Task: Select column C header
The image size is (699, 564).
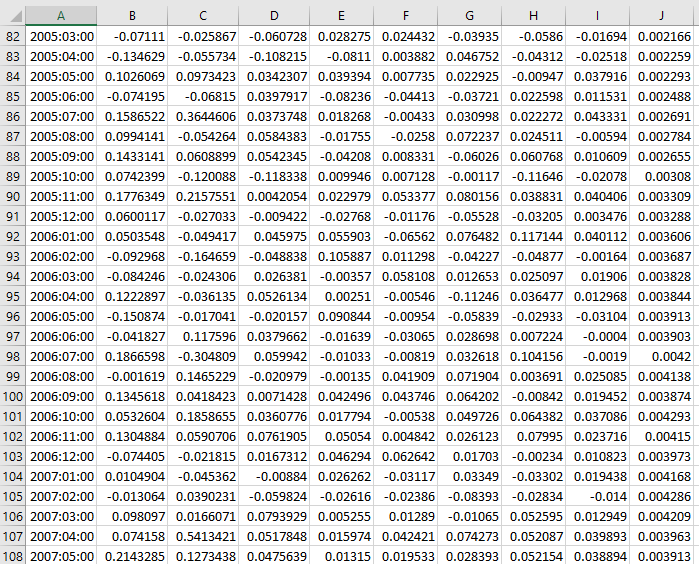Action: pyautogui.click(x=203, y=16)
